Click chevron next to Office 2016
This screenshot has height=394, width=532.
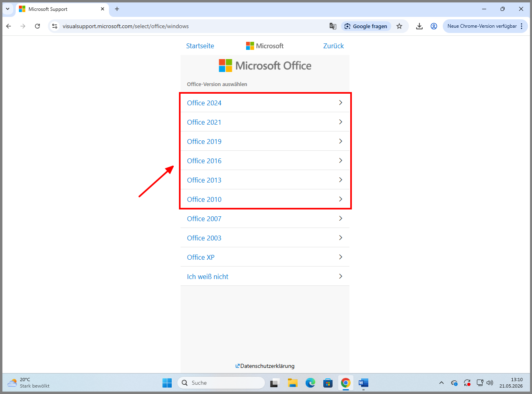(341, 160)
